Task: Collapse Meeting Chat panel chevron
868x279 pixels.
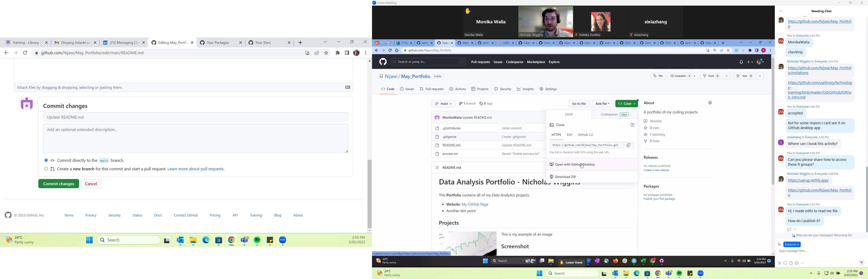Action: [780, 11]
